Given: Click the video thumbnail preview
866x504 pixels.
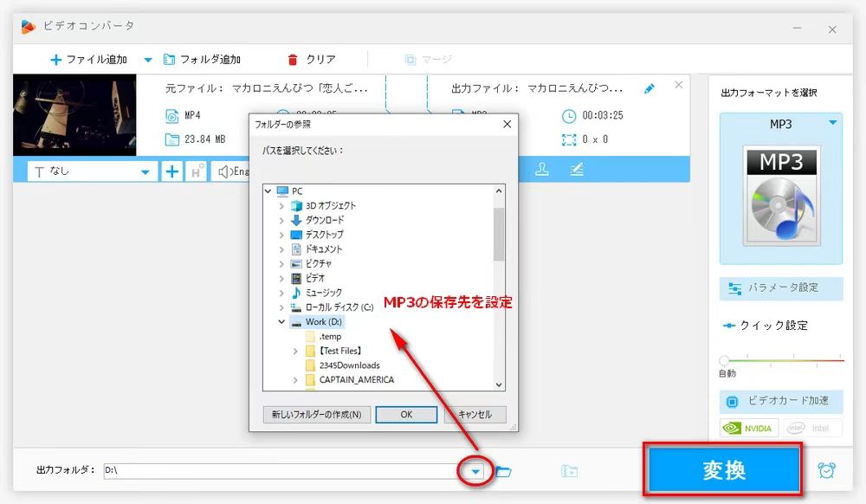Looking at the screenshot, I should coord(74,115).
